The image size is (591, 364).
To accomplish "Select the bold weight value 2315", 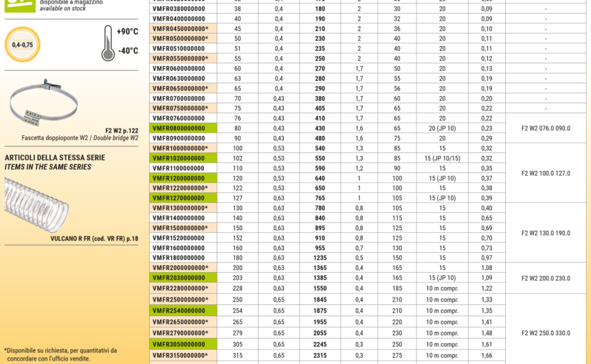I will coord(320,355).
